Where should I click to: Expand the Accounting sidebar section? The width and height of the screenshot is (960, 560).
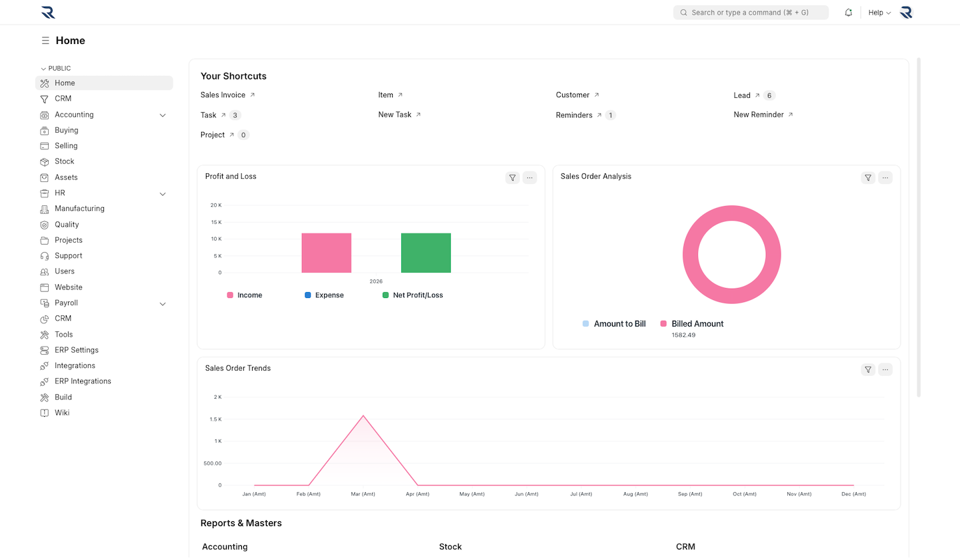click(x=163, y=115)
